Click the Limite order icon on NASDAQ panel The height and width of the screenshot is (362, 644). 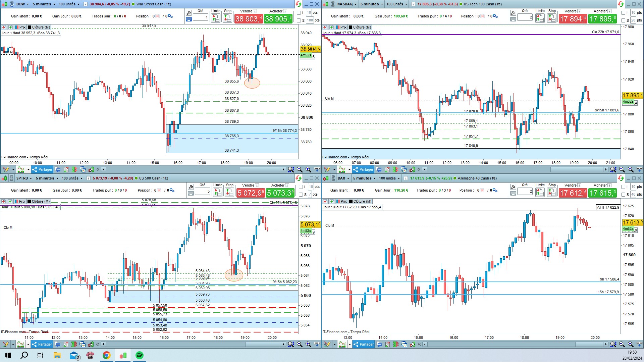point(540,18)
